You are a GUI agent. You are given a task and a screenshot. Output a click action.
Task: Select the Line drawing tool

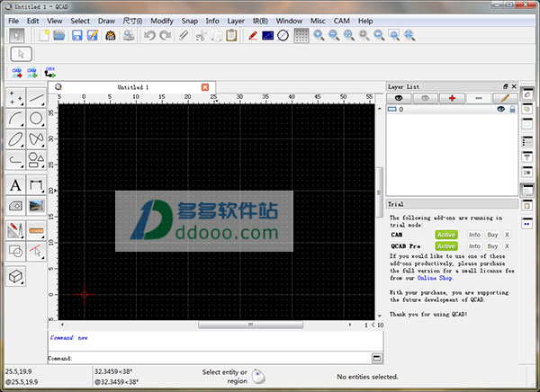tap(36, 98)
